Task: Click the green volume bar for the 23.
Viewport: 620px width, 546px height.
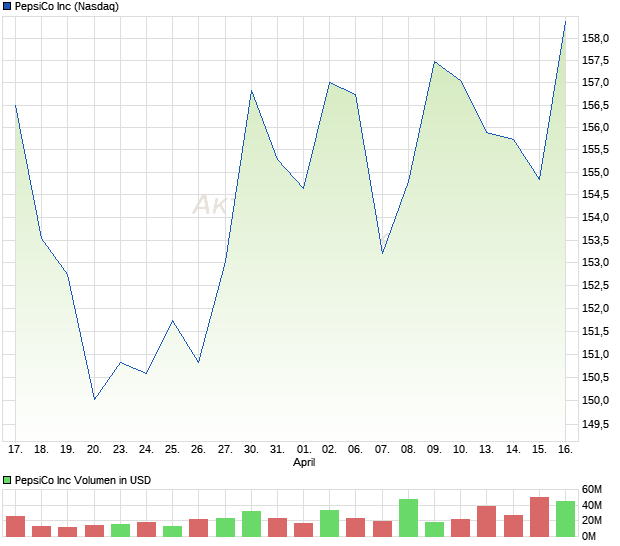Action: [x=120, y=530]
